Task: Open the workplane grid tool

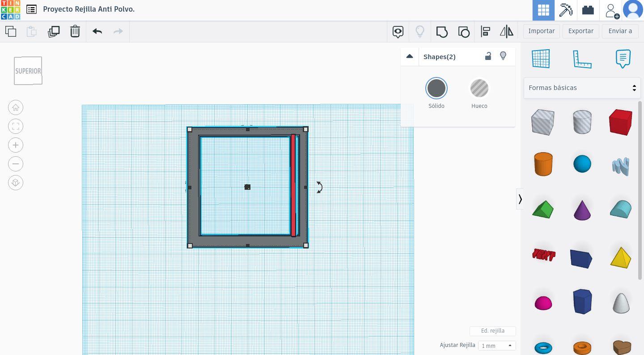Action: (541, 59)
